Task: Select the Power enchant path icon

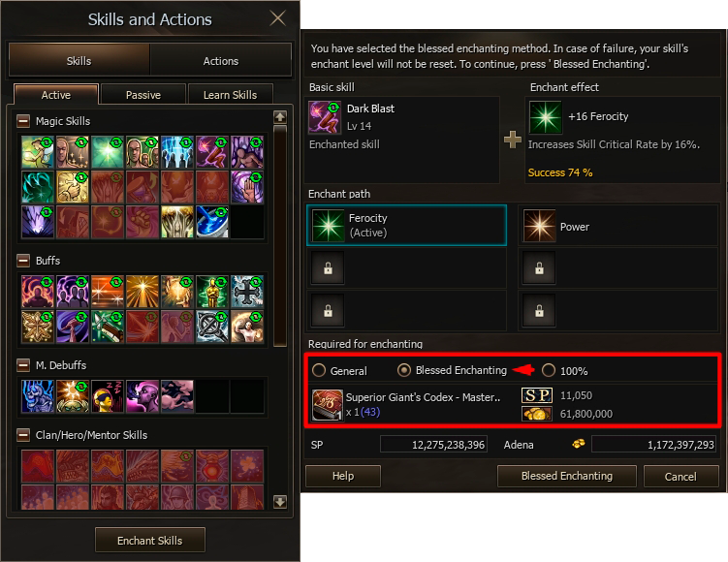Action: pos(539,226)
